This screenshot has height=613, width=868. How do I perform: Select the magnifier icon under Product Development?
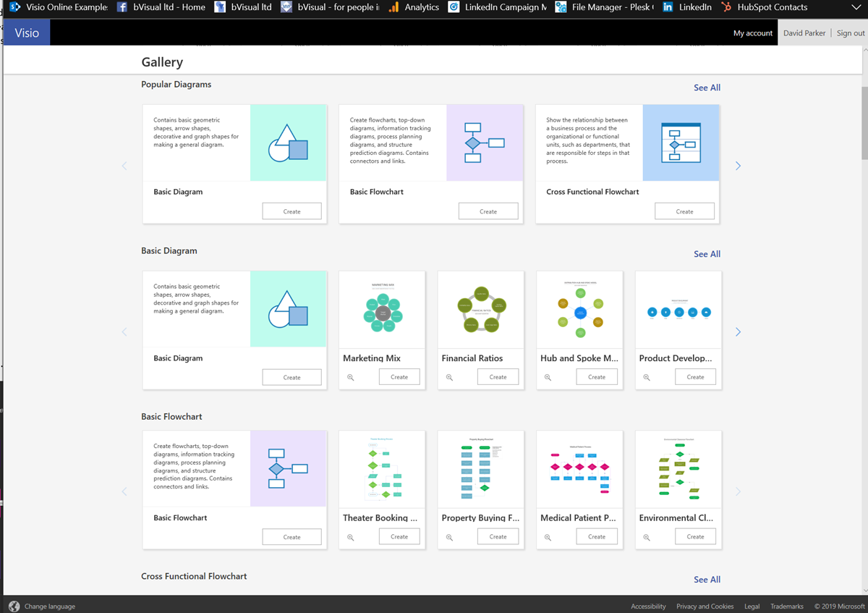point(646,376)
